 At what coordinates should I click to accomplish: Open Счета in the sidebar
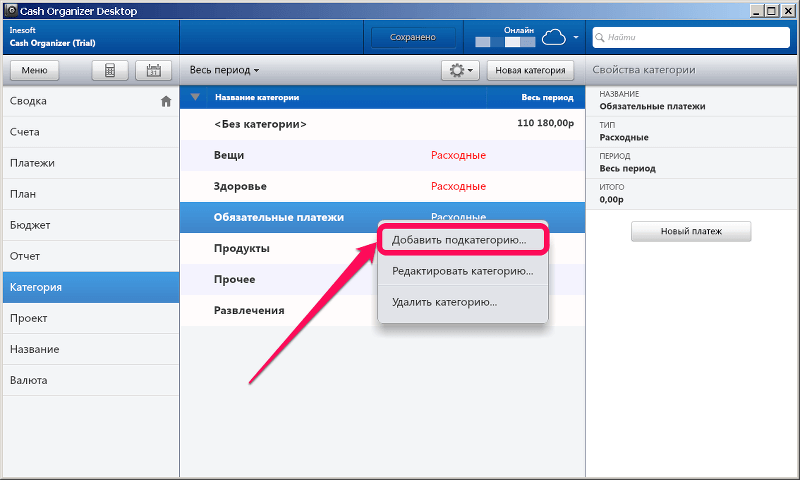[91, 132]
